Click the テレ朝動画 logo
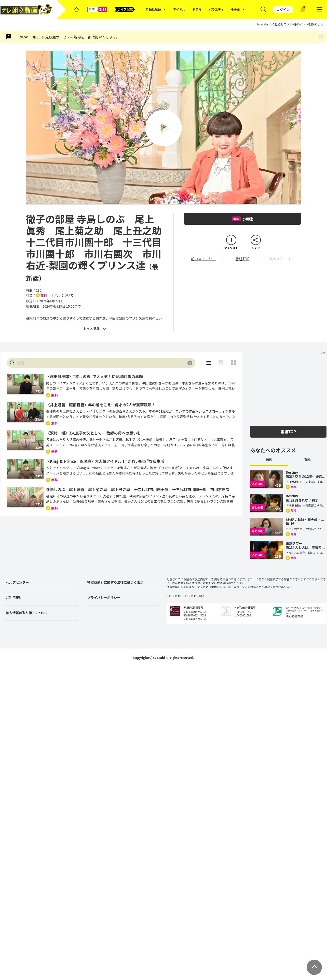Viewport: 327px width, 980px height. tap(26, 9)
